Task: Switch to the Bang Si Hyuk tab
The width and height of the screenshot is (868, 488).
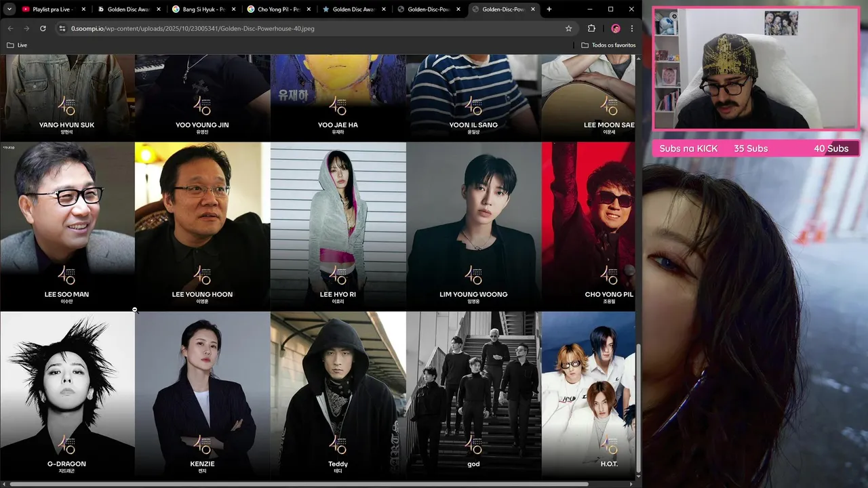Action: [x=202, y=9]
